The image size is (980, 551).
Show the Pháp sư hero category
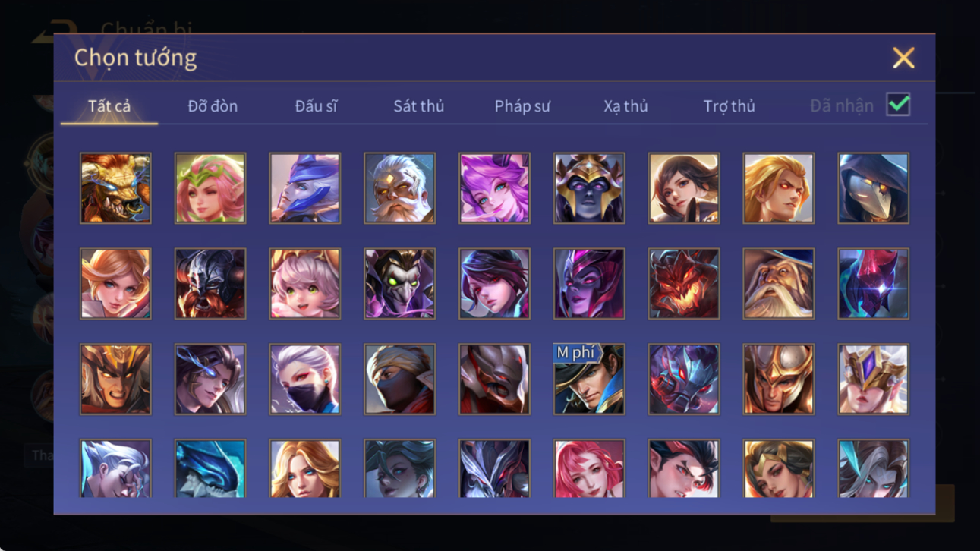tap(522, 106)
